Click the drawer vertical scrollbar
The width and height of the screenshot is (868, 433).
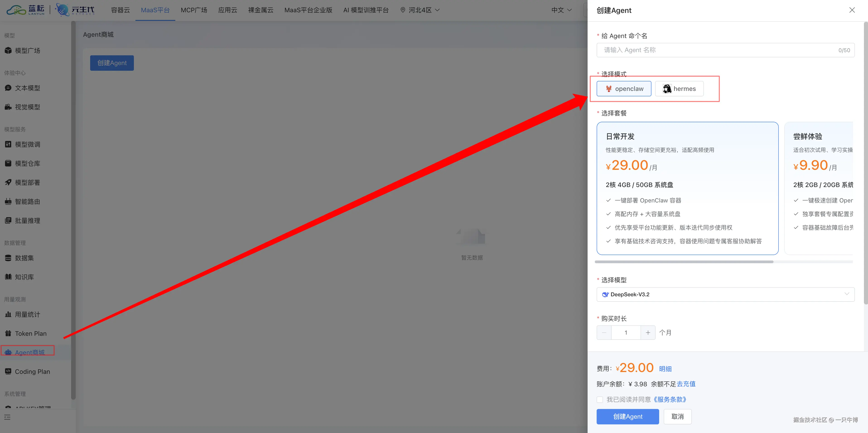866,163
